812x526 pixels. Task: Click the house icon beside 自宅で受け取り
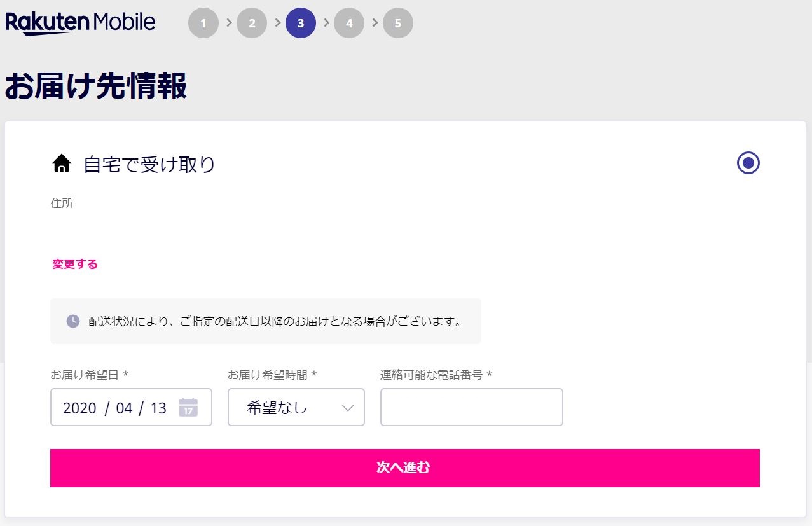(62, 164)
